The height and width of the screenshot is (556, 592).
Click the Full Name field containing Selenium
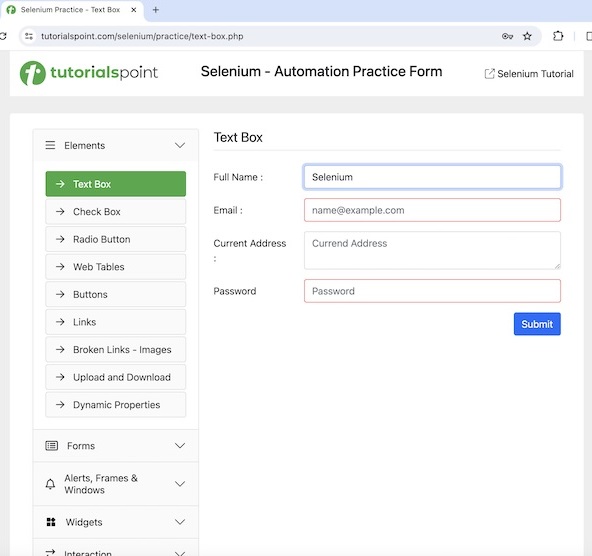click(x=432, y=177)
